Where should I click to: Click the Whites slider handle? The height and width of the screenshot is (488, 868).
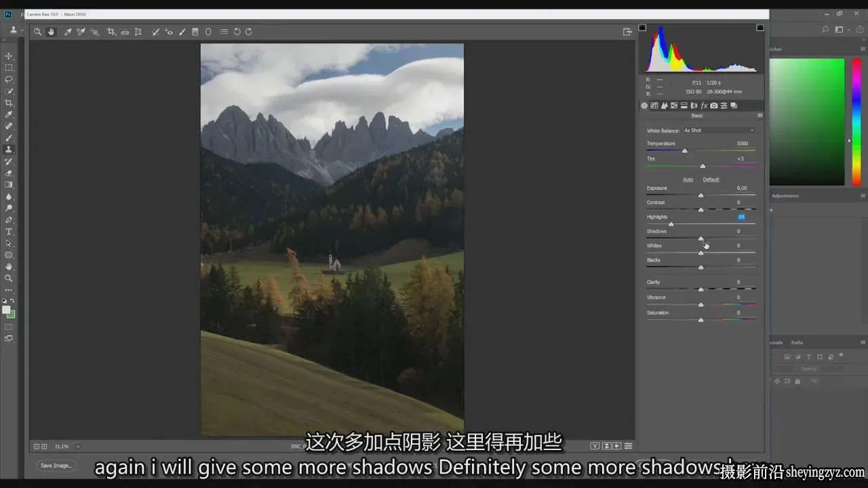[x=701, y=253]
